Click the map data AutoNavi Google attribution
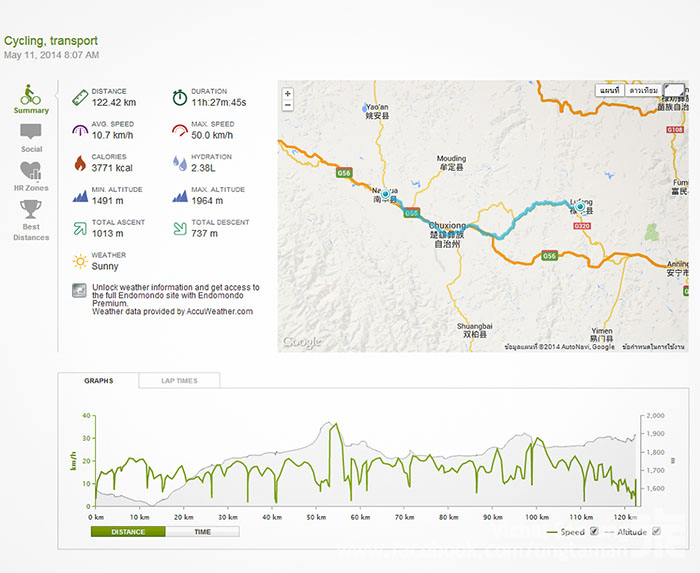The width and height of the screenshot is (700, 573). tap(559, 347)
